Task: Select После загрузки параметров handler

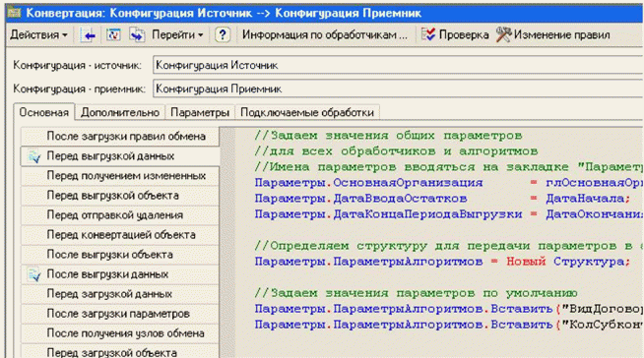Action: (x=120, y=314)
